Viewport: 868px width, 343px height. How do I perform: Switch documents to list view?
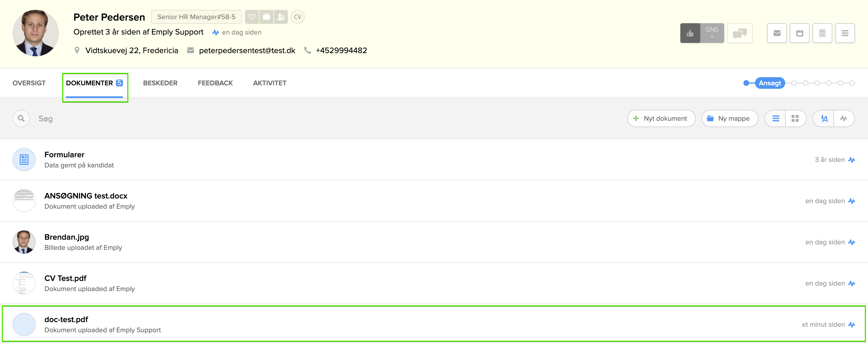point(776,118)
